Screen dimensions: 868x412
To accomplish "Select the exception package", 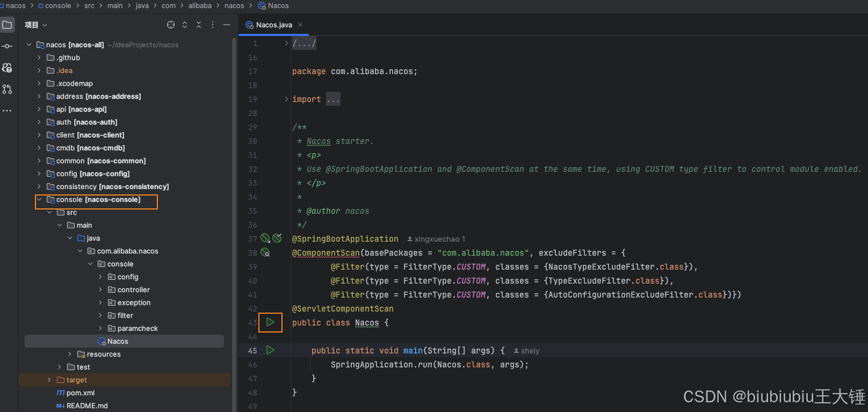I will (x=129, y=302).
